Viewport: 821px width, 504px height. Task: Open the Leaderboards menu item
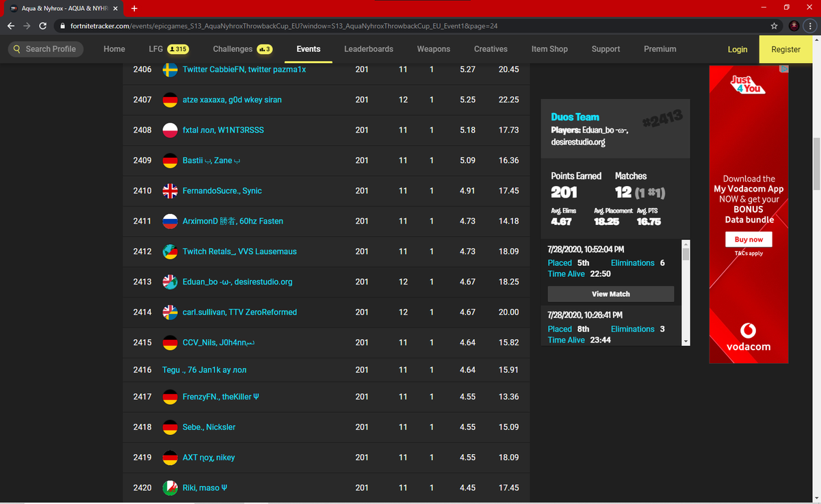tap(369, 49)
